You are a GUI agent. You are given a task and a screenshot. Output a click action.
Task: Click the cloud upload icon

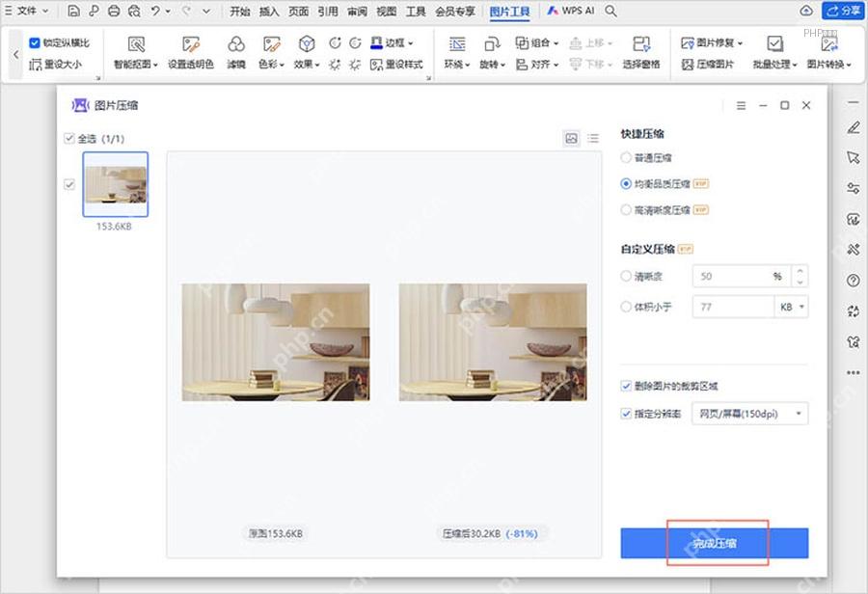pos(806,11)
